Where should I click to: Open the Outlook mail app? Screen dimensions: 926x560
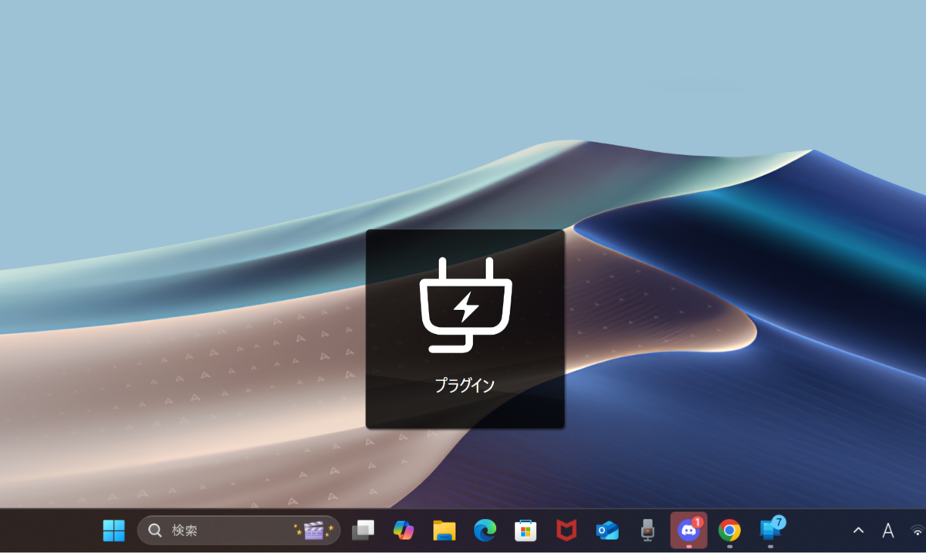tap(607, 531)
